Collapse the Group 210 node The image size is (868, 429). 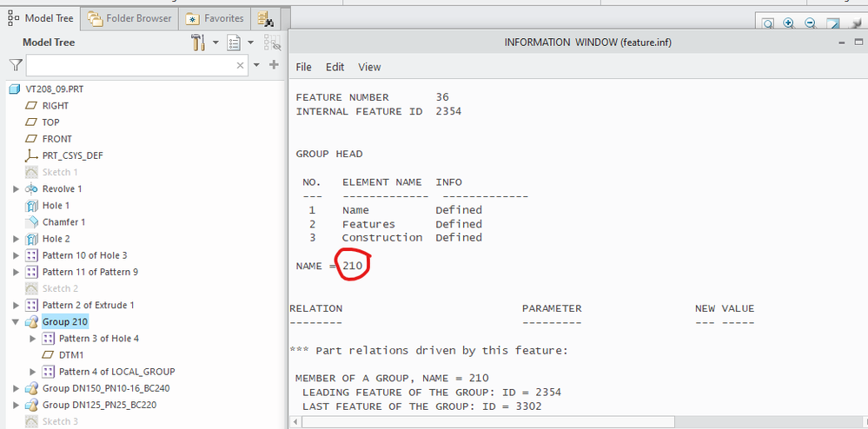[x=16, y=321]
